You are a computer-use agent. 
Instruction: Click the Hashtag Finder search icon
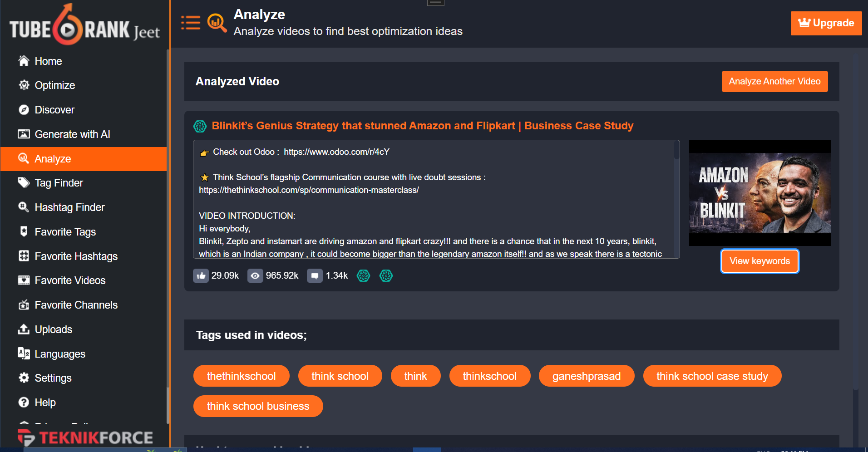point(24,207)
